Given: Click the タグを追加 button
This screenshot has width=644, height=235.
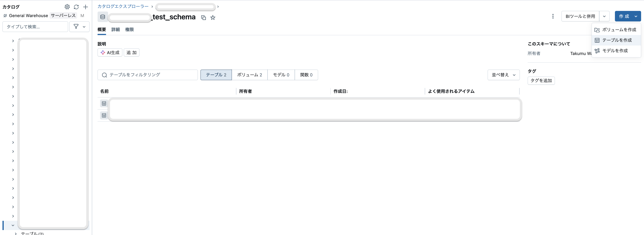Looking at the screenshot, I should (541, 80).
